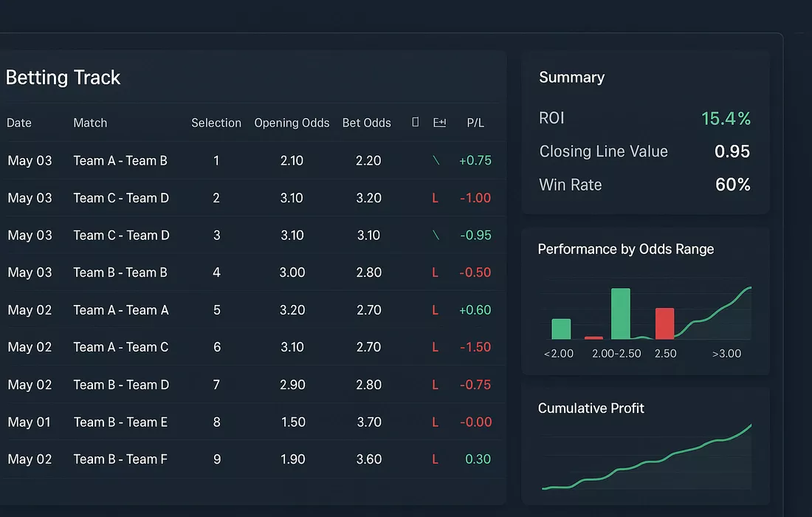Click the 2.00-2.50 axis label
The height and width of the screenshot is (517, 812).
pyautogui.click(x=616, y=353)
